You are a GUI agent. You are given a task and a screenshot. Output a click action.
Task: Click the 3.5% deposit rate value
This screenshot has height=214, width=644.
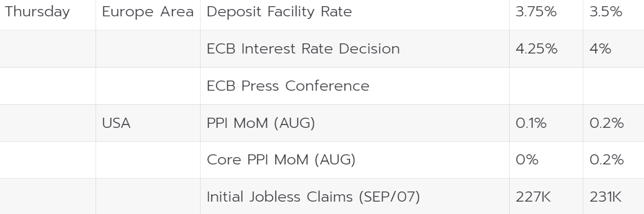click(606, 12)
